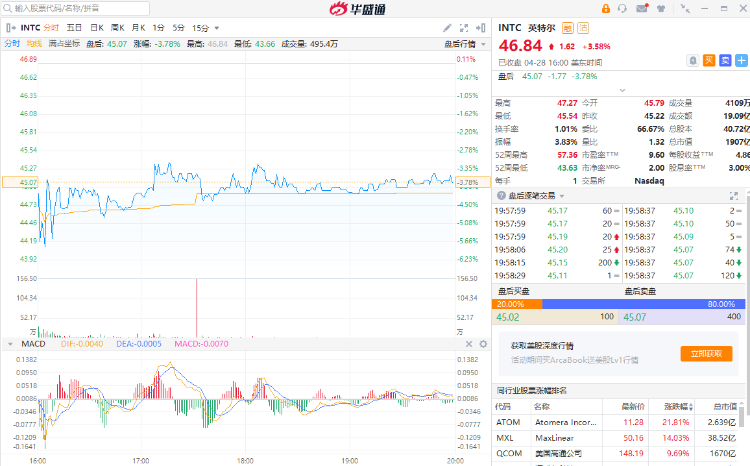Expand quote details chevron below 盘后 price
This screenshot has height=466, width=750.
(x=620, y=90)
